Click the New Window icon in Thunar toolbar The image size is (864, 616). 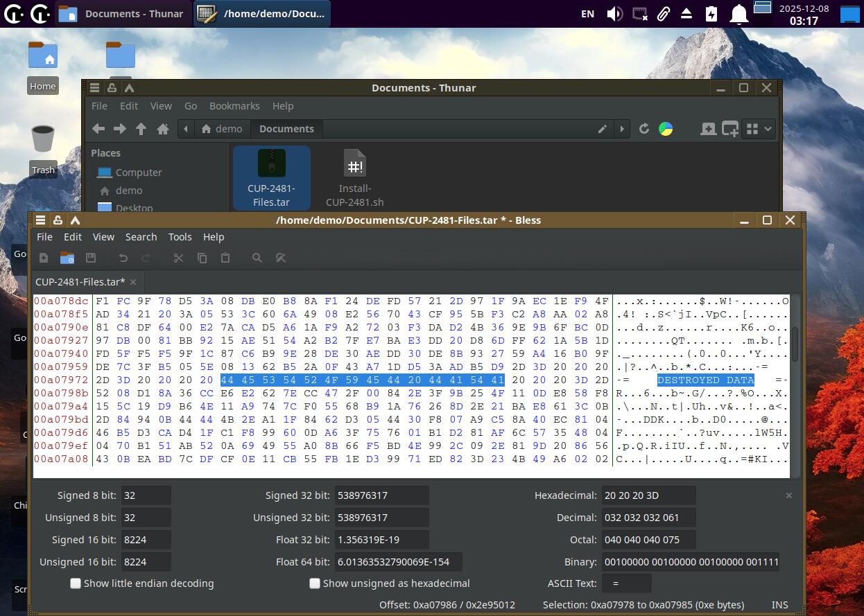pos(730,129)
